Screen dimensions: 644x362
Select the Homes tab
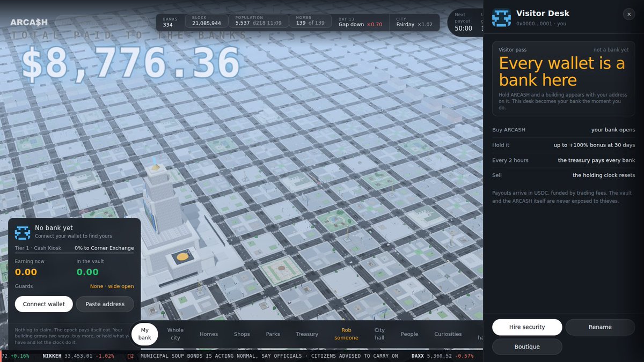[209, 334]
